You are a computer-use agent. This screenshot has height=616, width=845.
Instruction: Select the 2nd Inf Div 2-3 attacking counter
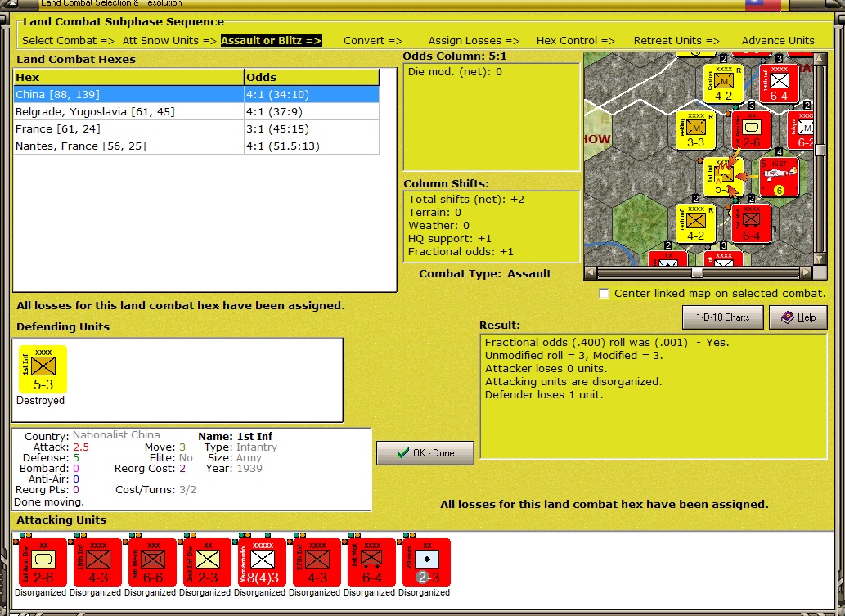pyautogui.click(x=208, y=562)
